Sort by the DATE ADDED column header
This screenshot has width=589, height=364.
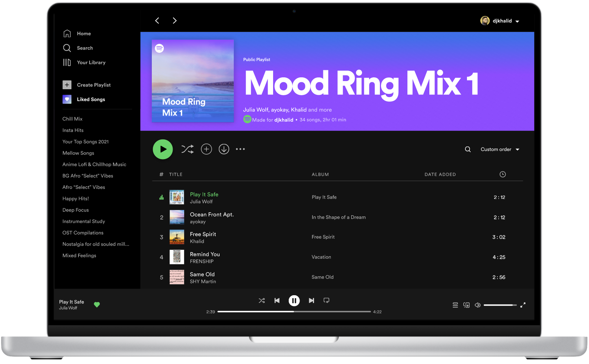pyautogui.click(x=440, y=174)
